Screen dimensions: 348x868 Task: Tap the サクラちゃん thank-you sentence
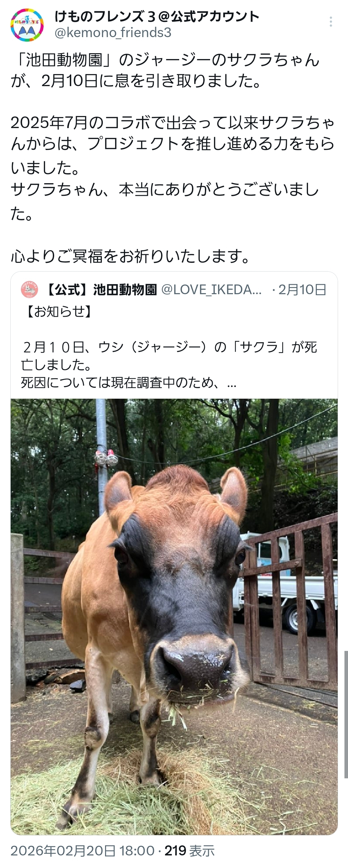165,201
